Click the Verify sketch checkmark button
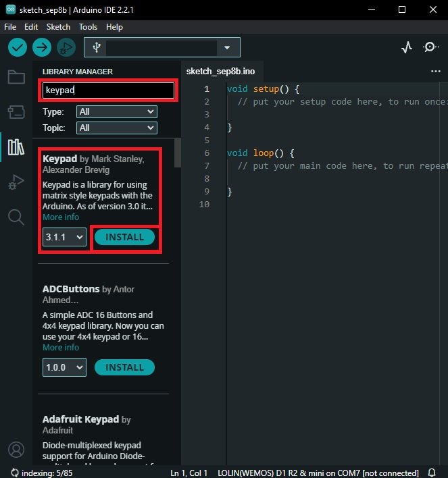 (18, 47)
